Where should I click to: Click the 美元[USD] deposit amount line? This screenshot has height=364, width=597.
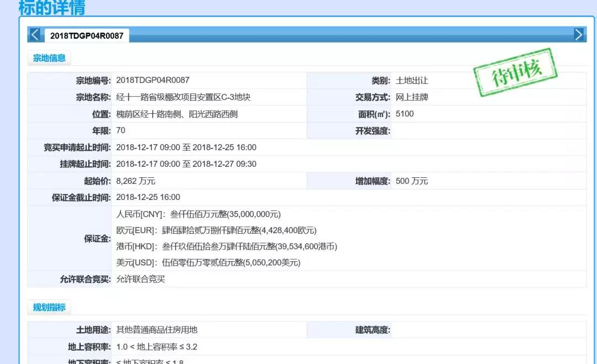pyautogui.click(x=208, y=263)
